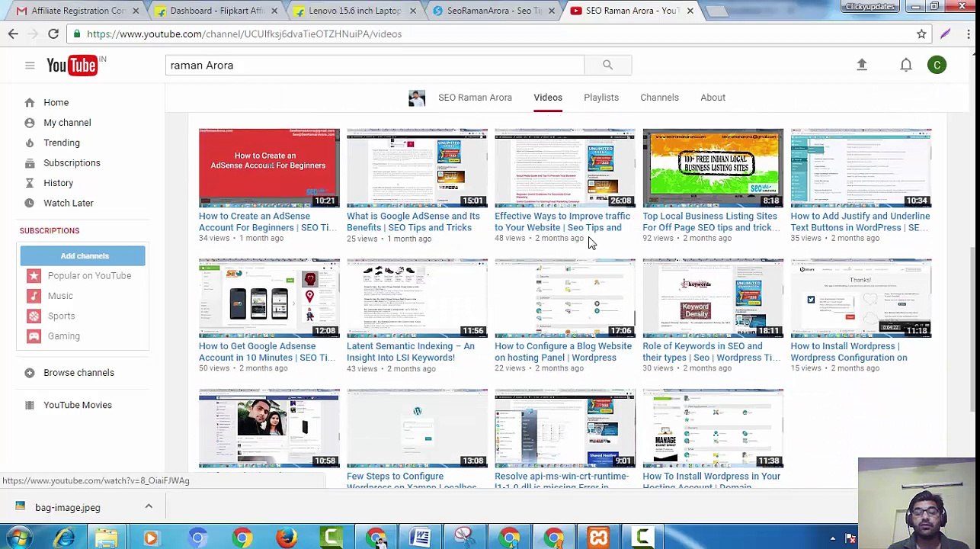Open Firefox from the taskbar

coord(287,538)
